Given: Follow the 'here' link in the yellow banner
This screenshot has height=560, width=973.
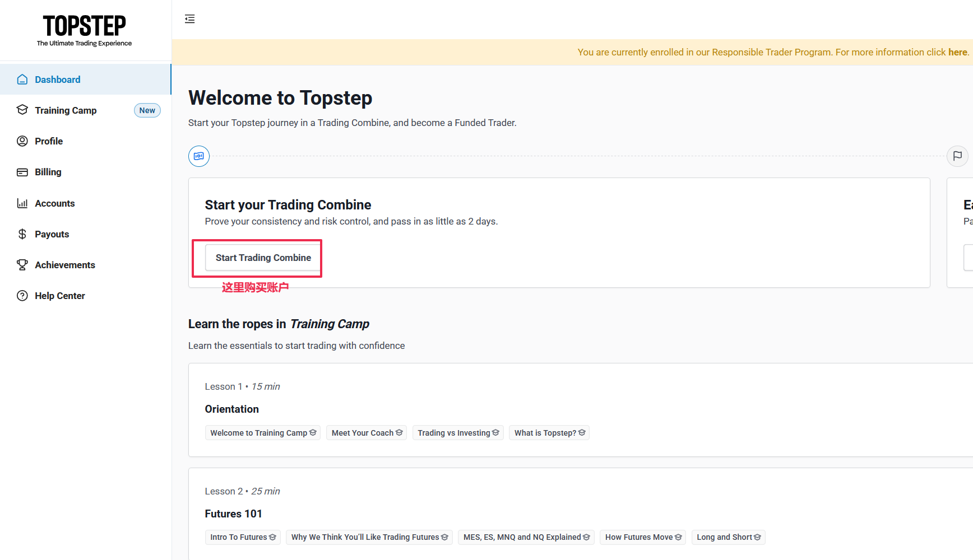Looking at the screenshot, I should click(x=958, y=52).
